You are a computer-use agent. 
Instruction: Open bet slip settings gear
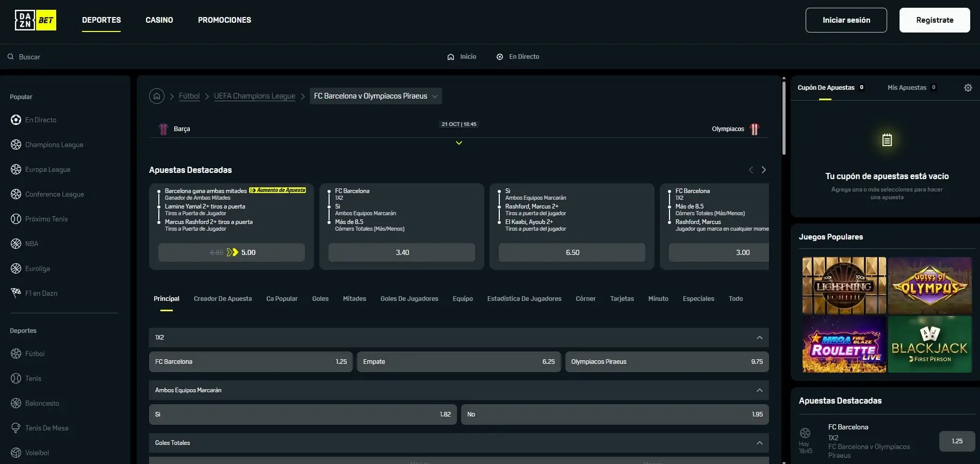968,88
